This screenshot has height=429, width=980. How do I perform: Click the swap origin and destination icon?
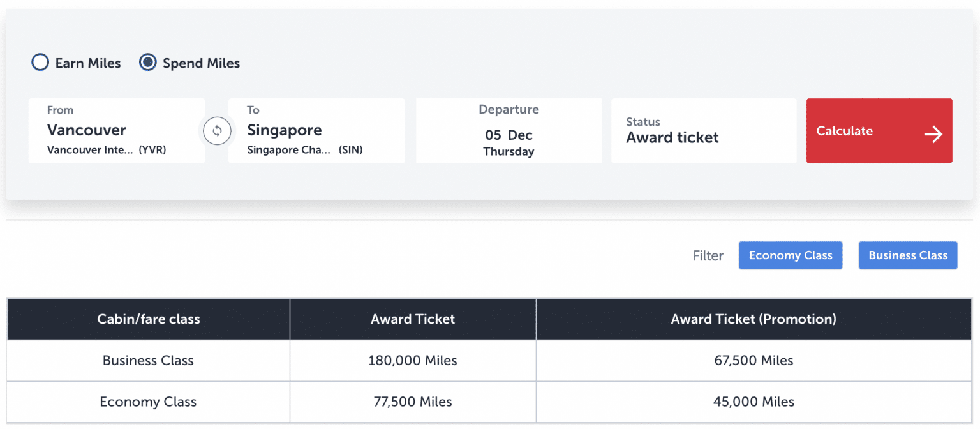(x=217, y=131)
